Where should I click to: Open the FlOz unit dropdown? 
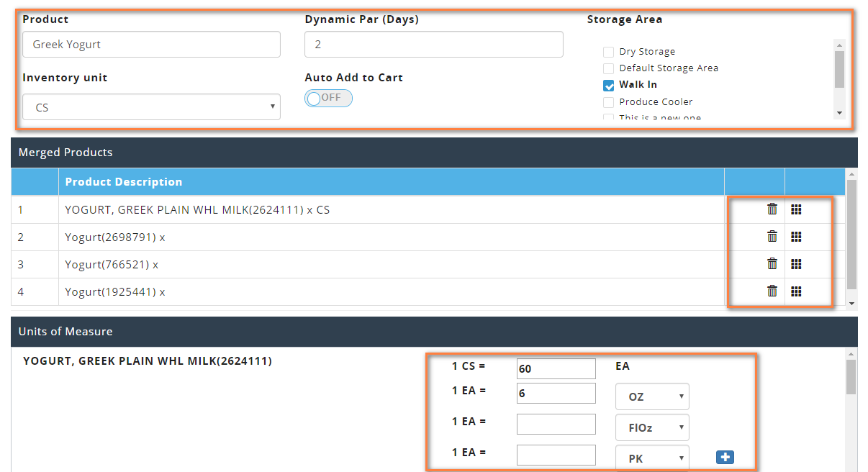click(x=652, y=427)
